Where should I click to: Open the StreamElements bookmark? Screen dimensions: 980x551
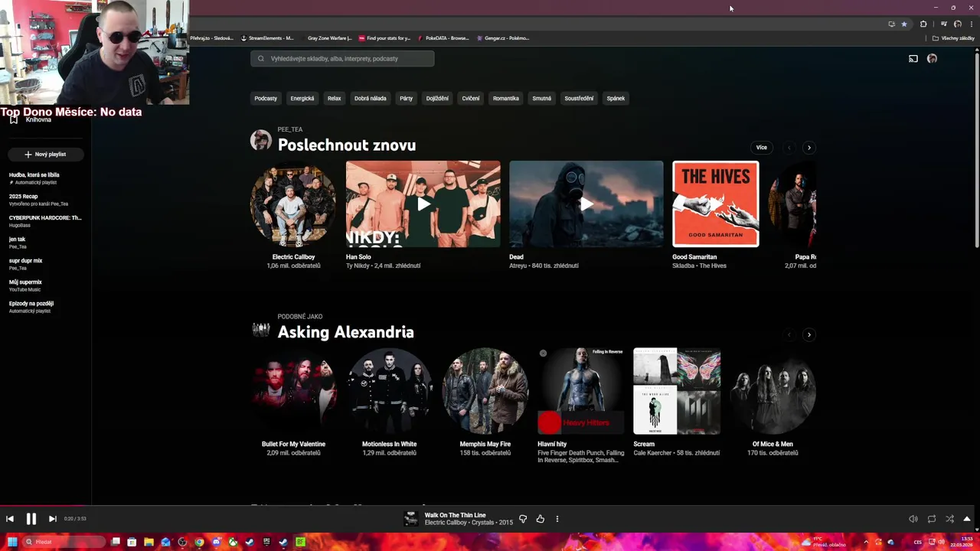(267, 37)
